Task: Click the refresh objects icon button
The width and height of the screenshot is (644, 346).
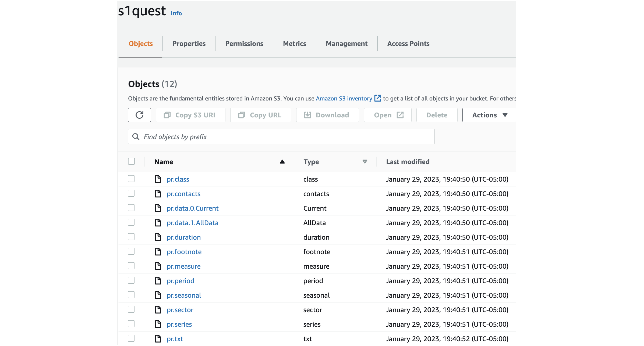Action: click(x=139, y=115)
